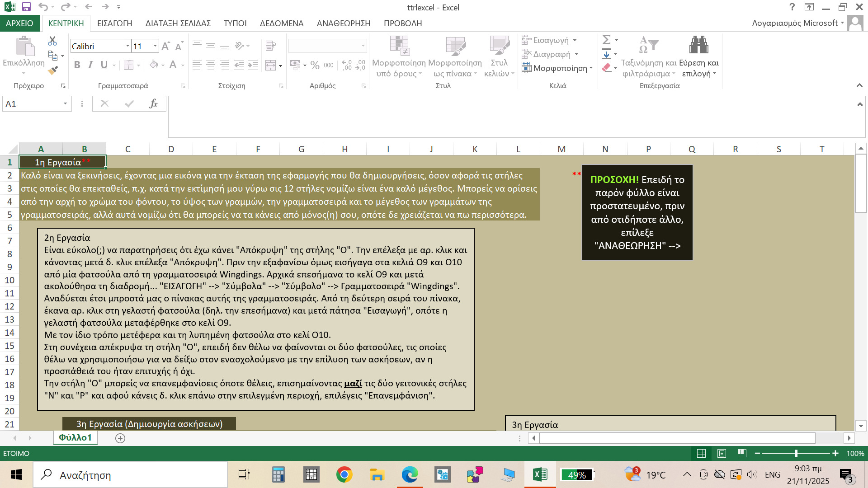
Task: Toggle Bold formatting
Action: (77, 65)
